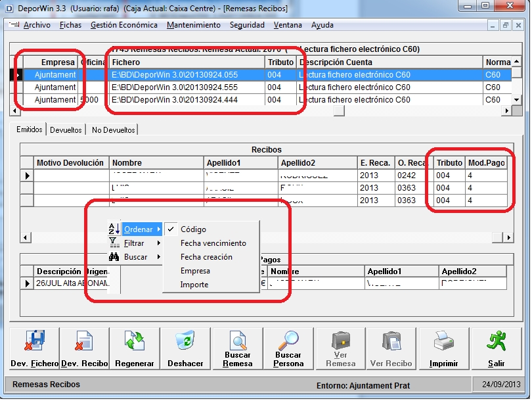Open the Gestión Económica menu
This screenshot has height=401, width=532.
tap(124, 25)
